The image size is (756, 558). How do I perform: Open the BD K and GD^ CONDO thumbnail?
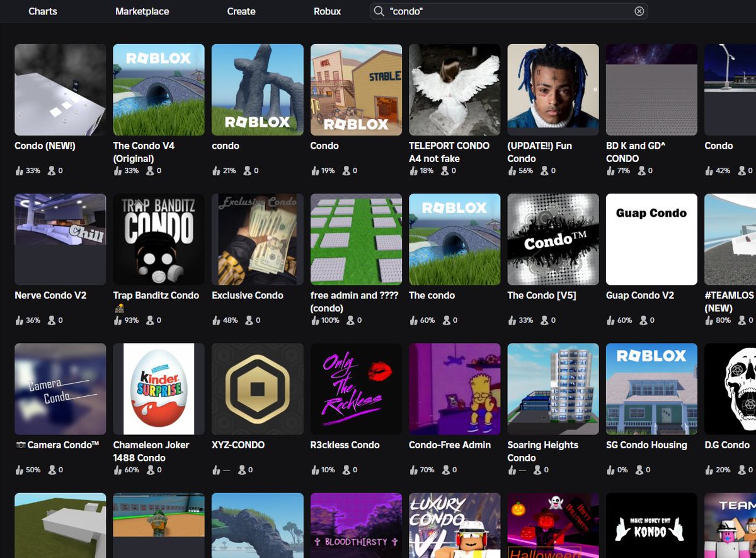[x=652, y=90]
